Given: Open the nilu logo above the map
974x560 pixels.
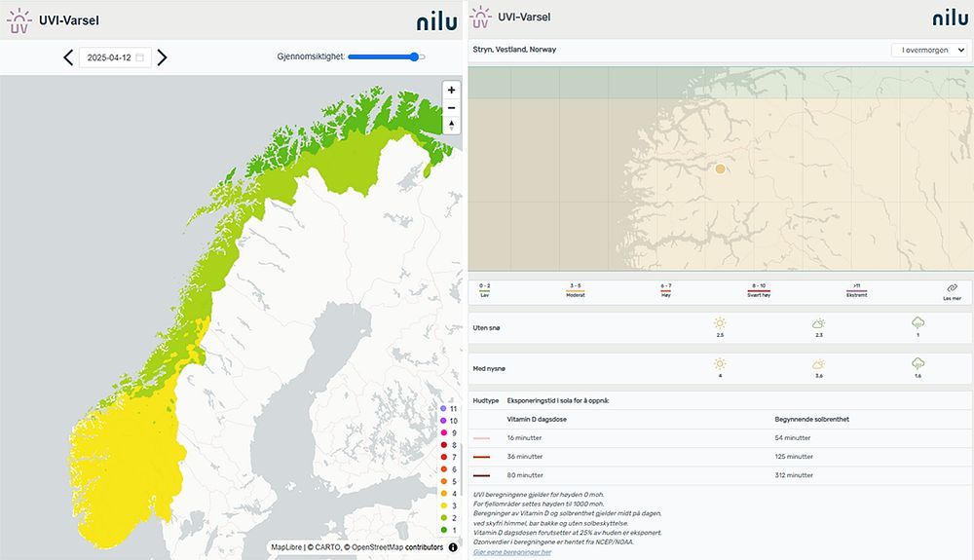Looking at the screenshot, I should coord(436,19).
